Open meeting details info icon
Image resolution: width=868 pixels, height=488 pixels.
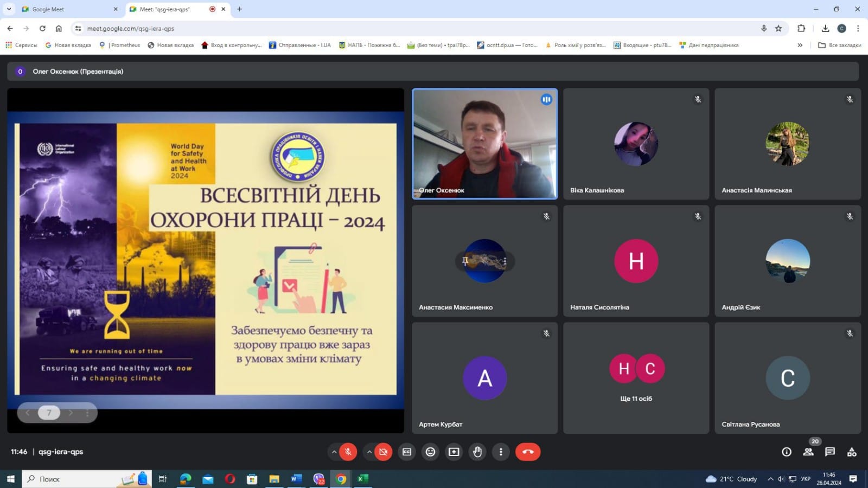pyautogui.click(x=786, y=452)
